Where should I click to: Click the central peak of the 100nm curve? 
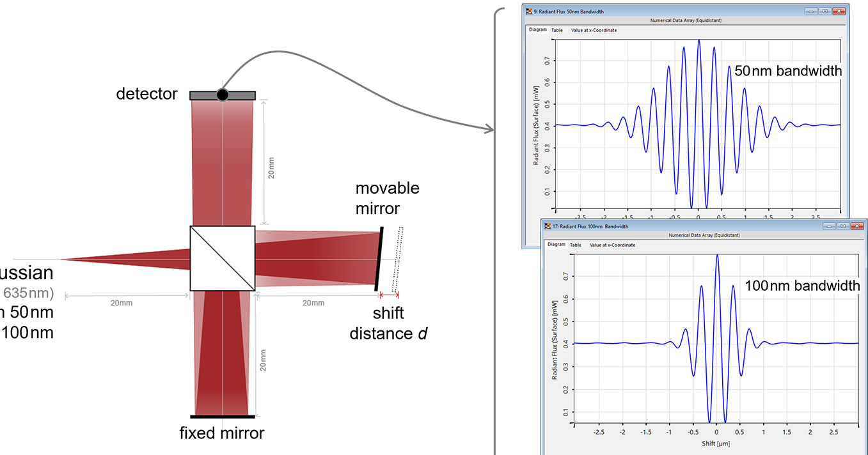point(717,256)
